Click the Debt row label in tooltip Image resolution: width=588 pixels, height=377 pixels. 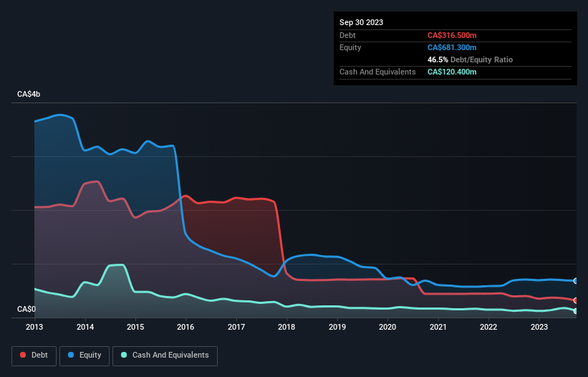pos(347,35)
